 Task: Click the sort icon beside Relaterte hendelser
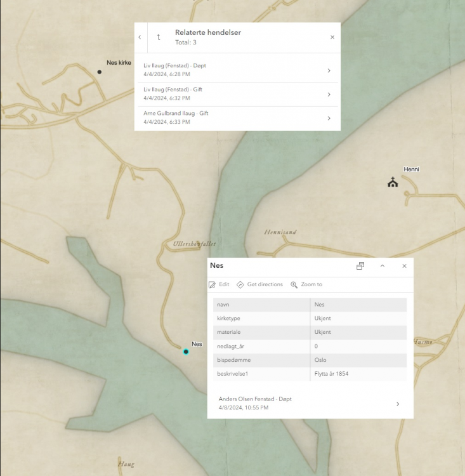click(x=159, y=37)
